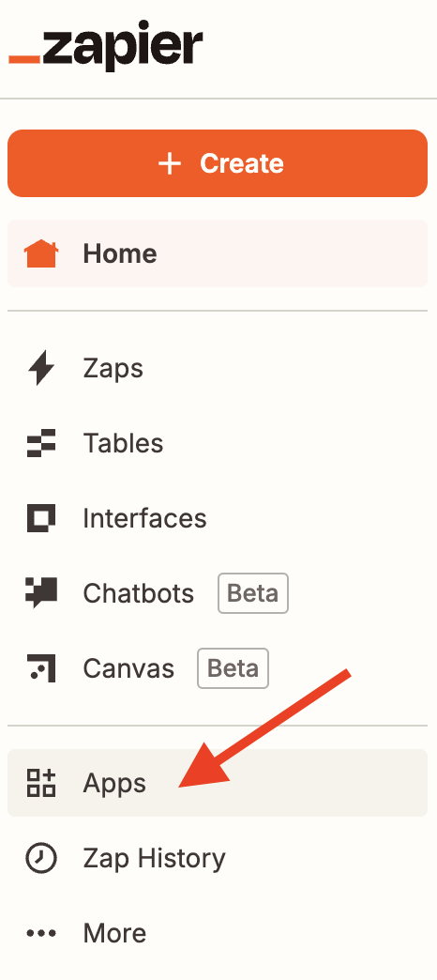
Task: Navigate to Tables label
Action: pos(123,443)
